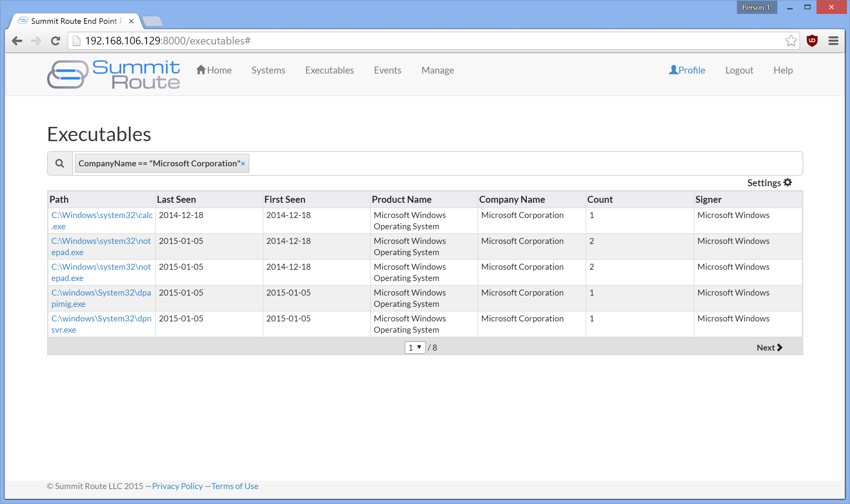This screenshot has height=504, width=850.
Task: Bookmark page with the star icon
Action: (791, 41)
